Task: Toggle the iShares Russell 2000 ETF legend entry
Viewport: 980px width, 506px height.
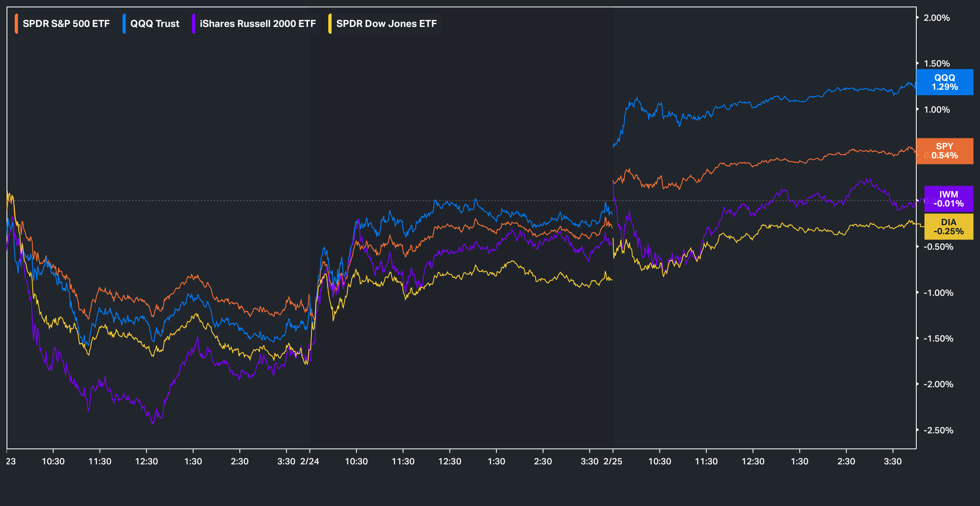Action: tap(258, 24)
